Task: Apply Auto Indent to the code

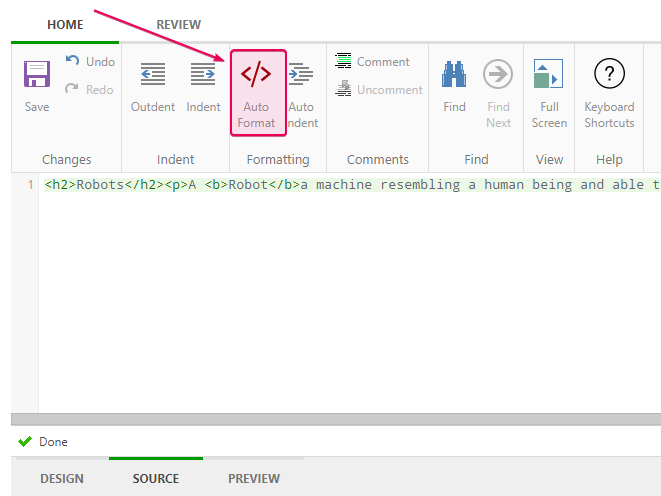Action: click(x=302, y=95)
